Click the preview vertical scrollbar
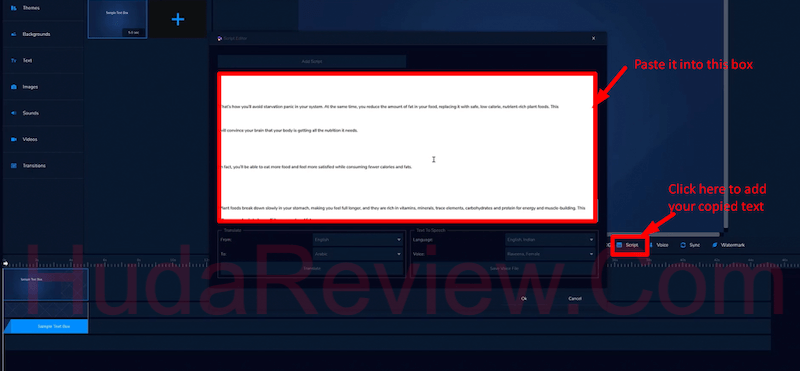800x371 pixels. tap(726, 115)
